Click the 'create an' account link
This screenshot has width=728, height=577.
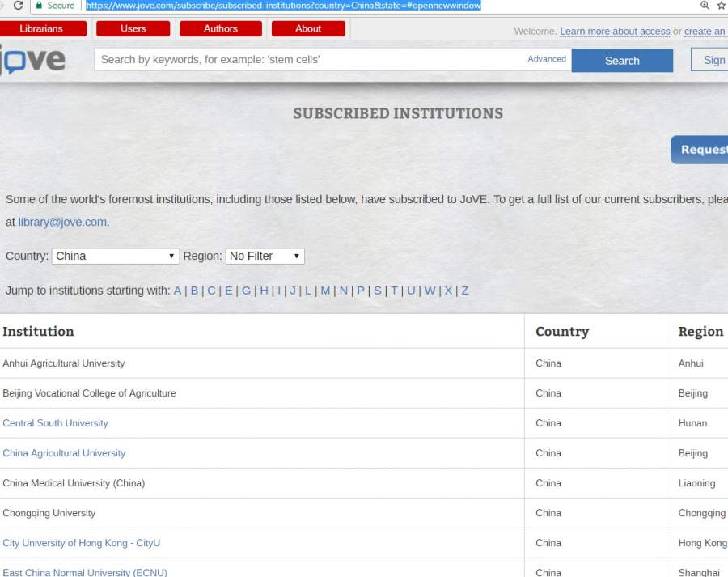[705, 31]
